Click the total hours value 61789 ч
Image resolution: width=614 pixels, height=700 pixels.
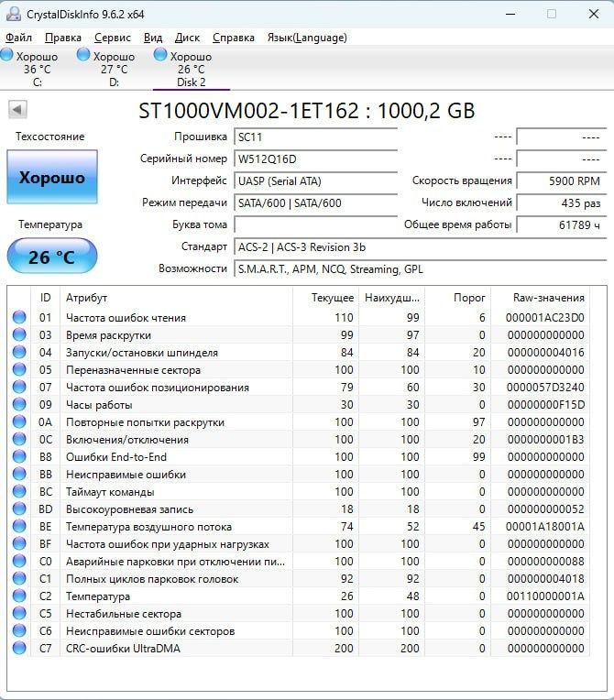pos(562,224)
